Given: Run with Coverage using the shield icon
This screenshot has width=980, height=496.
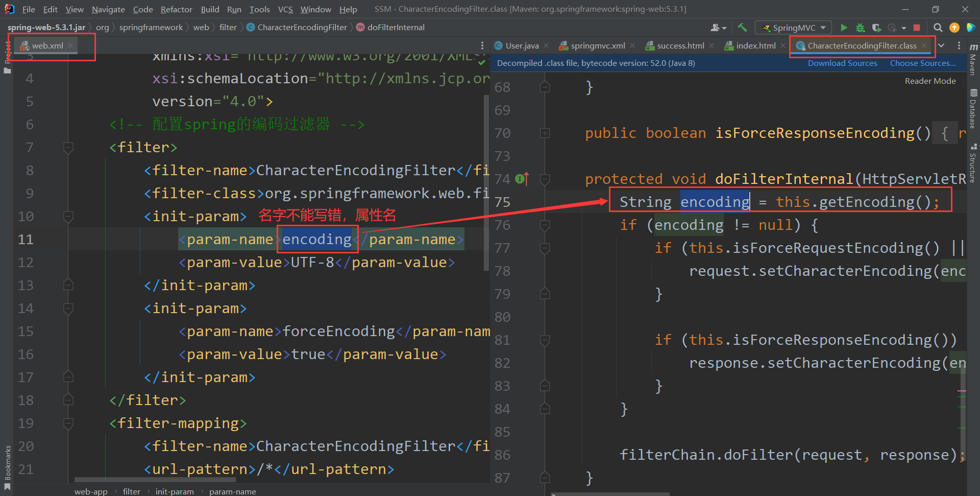Looking at the screenshot, I should pos(876,28).
